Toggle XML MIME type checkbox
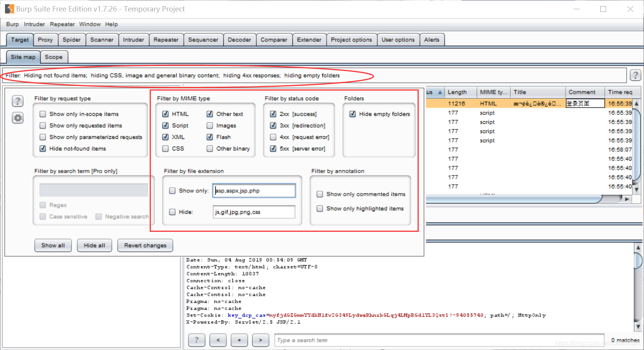Image resolution: width=644 pixels, height=350 pixels. pos(165,137)
